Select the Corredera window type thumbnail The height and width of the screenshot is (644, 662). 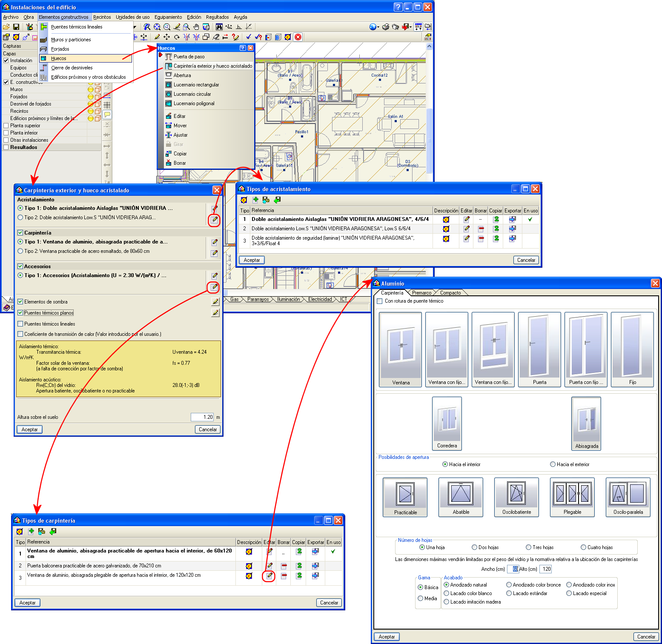point(447,424)
